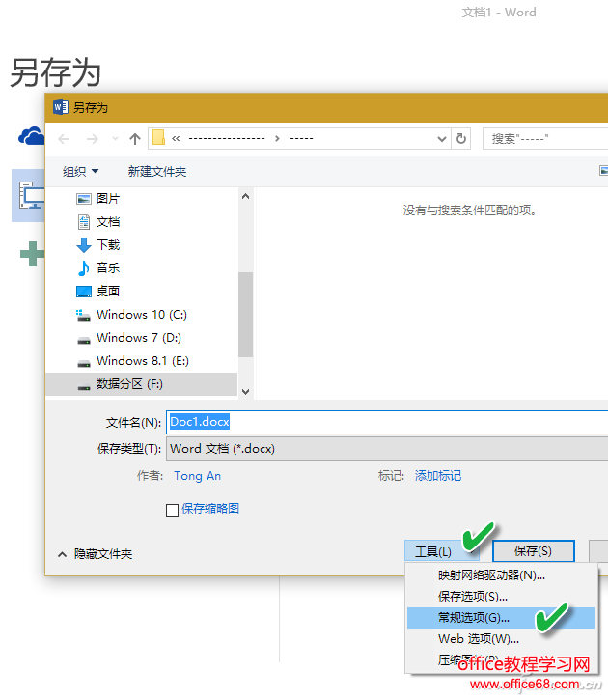
Task: Click the OneDrive cloud icon in Word backstage
Action: point(31,136)
